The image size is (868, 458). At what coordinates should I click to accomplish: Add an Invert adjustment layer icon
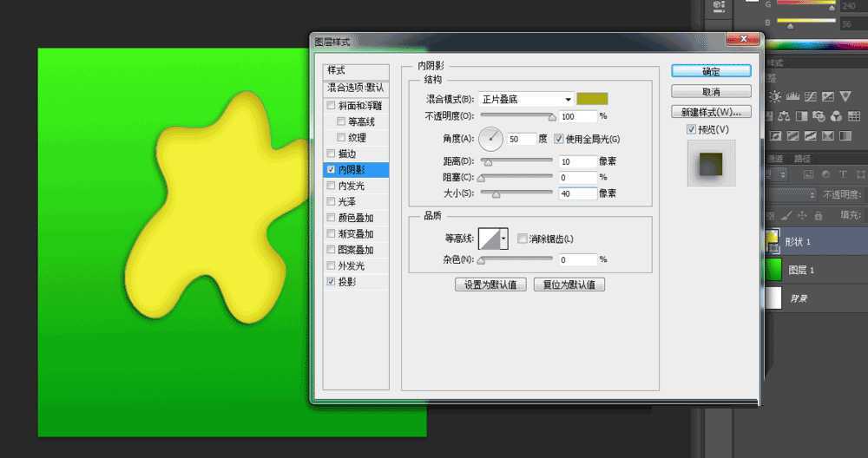click(775, 136)
